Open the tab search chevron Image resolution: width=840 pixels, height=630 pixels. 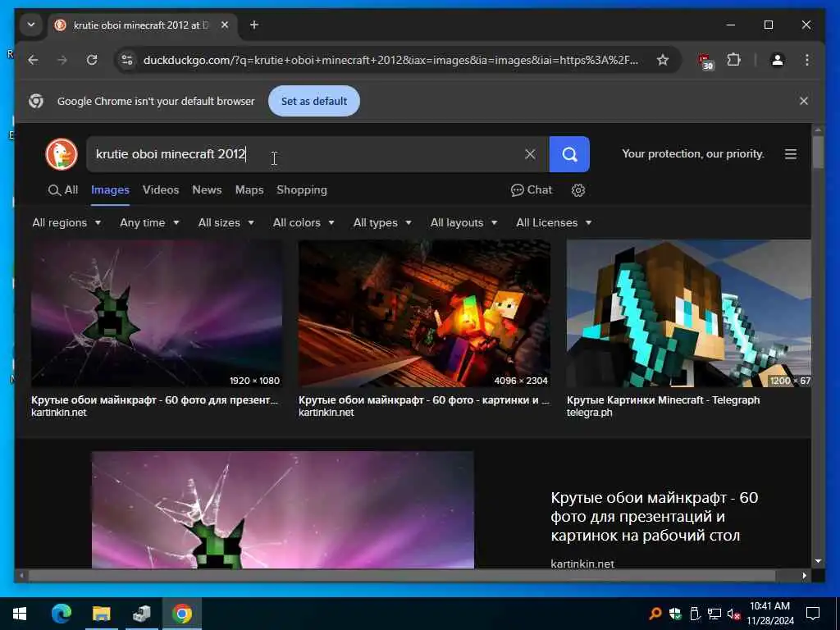tap(31, 25)
